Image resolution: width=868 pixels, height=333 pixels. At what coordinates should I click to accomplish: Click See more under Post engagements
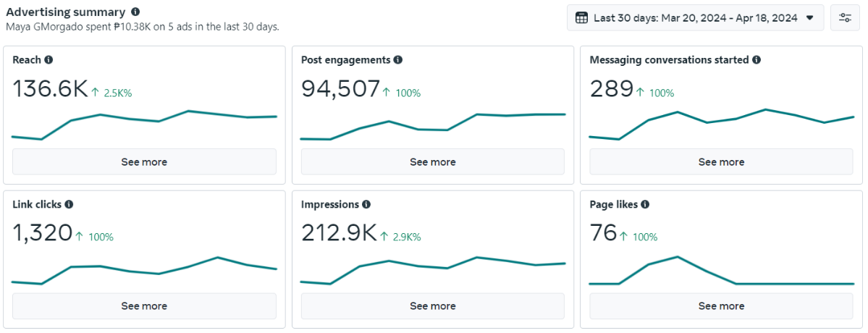pos(433,161)
